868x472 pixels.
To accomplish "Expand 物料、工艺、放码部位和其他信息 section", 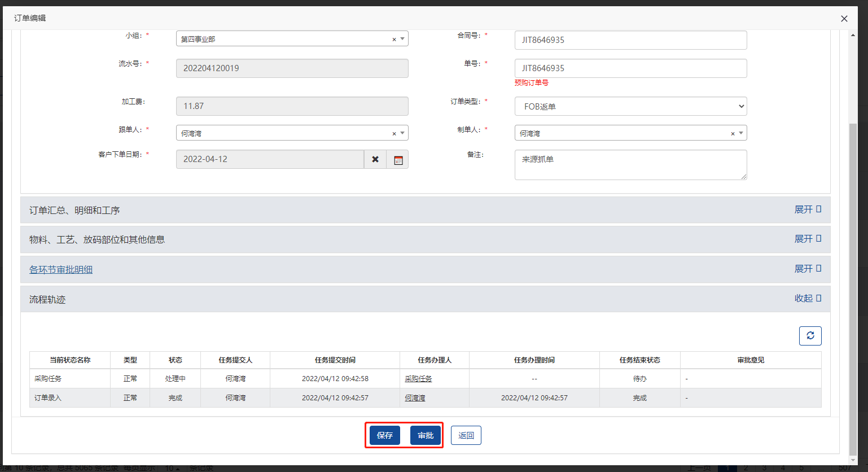I will pos(807,239).
